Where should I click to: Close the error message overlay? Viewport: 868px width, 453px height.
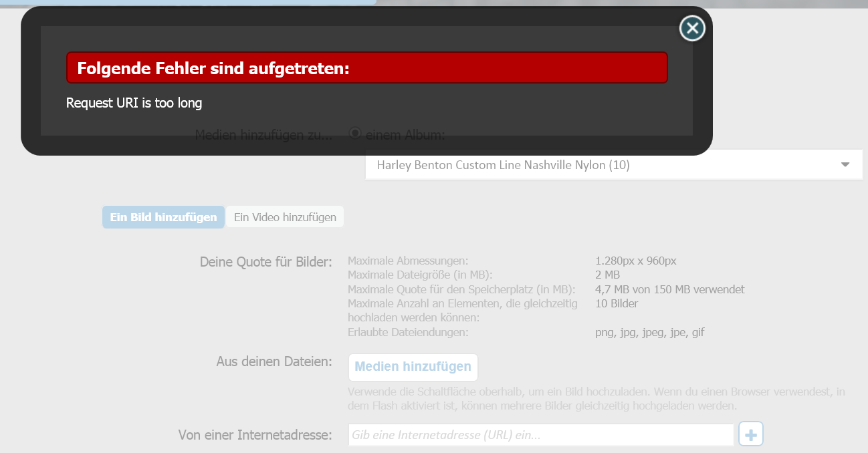click(692, 28)
